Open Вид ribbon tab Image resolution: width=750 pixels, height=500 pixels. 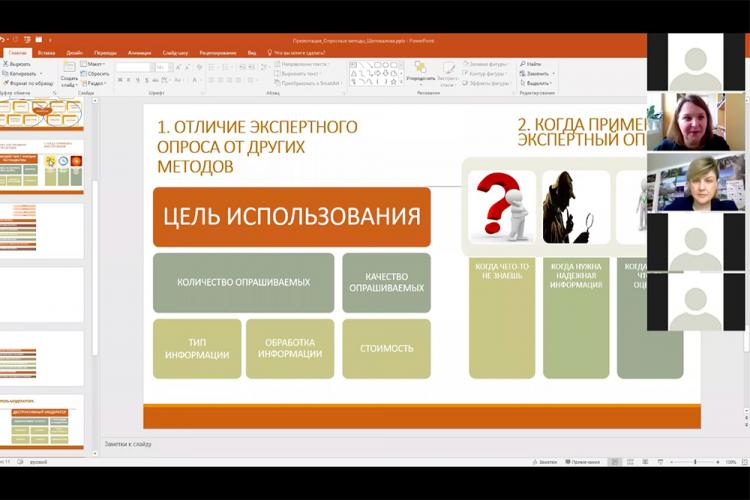252,53
